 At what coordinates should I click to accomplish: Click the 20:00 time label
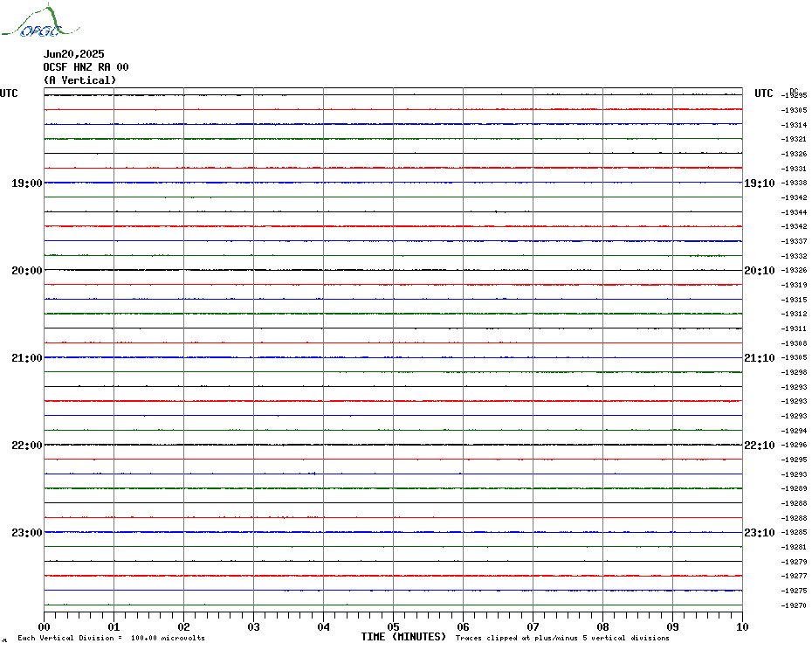click(x=27, y=271)
